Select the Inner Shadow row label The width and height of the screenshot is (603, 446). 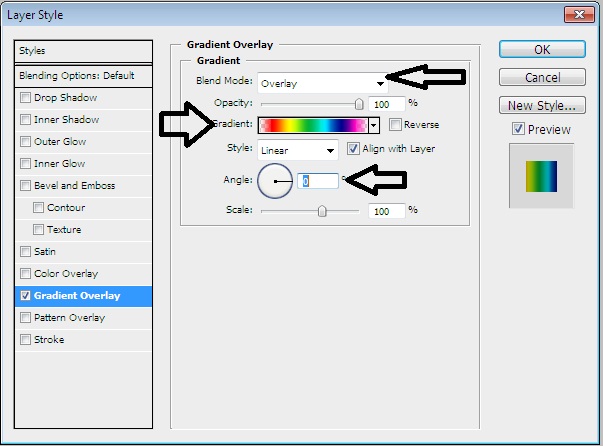(67, 120)
